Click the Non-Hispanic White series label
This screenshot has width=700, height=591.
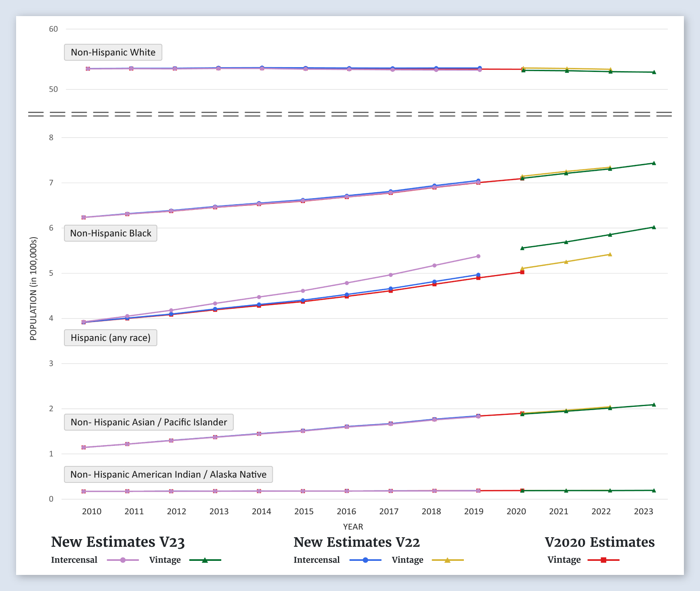(113, 52)
